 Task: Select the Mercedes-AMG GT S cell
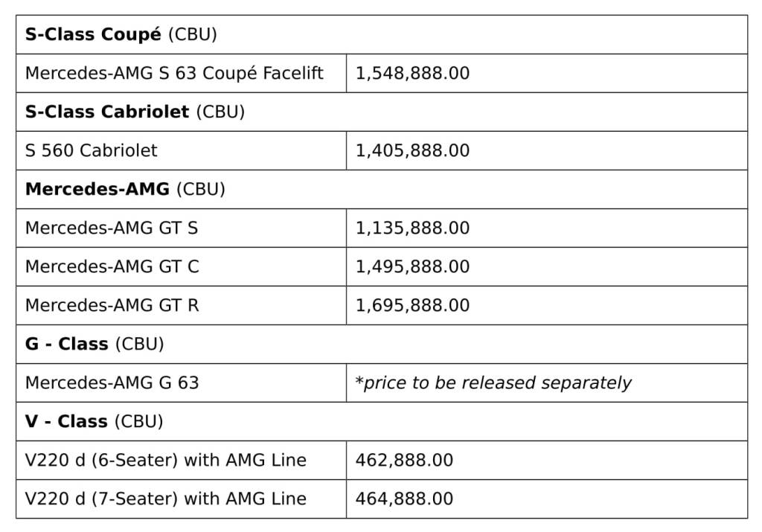112,228
